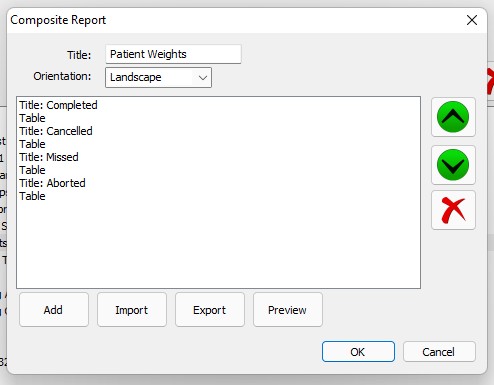
Task: Dismiss dialog with Cancel button
Action: point(439,351)
